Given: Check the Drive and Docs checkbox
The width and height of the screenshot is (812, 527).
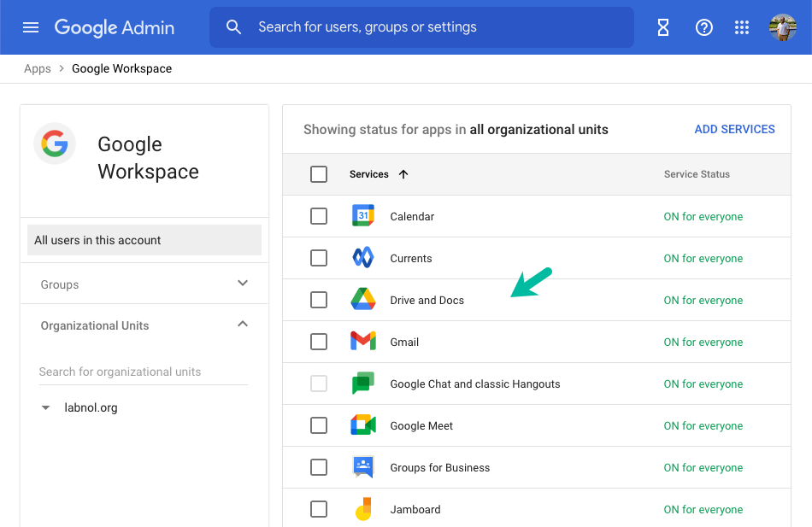Looking at the screenshot, I should pos(319,299).
